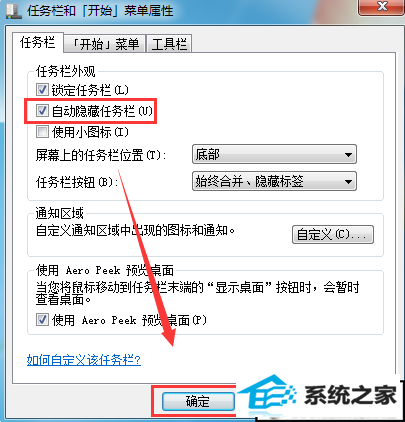Switch to the 「开始」菜单 tab
This screenshot has height=422, width=405.
(105, 44)
